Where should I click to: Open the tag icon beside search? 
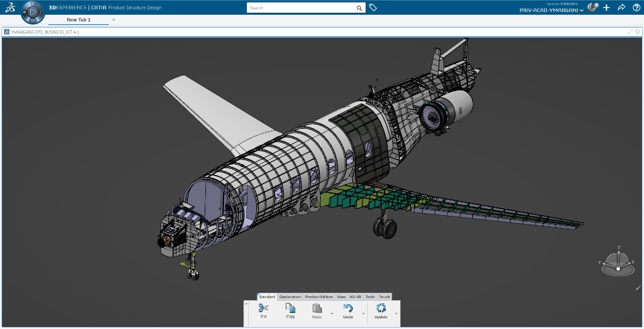373,7
